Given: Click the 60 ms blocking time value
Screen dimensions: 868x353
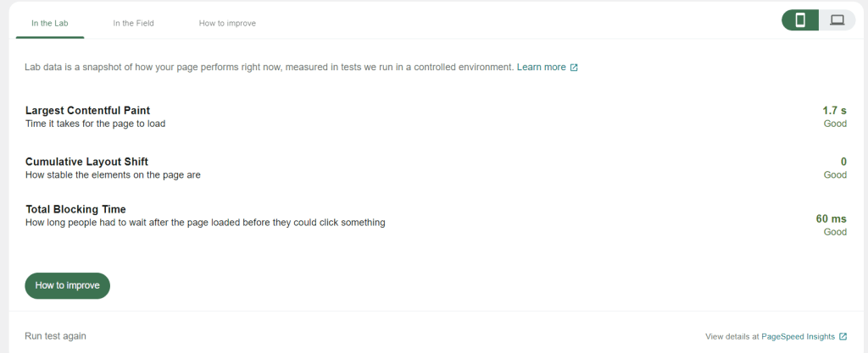Looking at the screenshot, I should [832, 218].
